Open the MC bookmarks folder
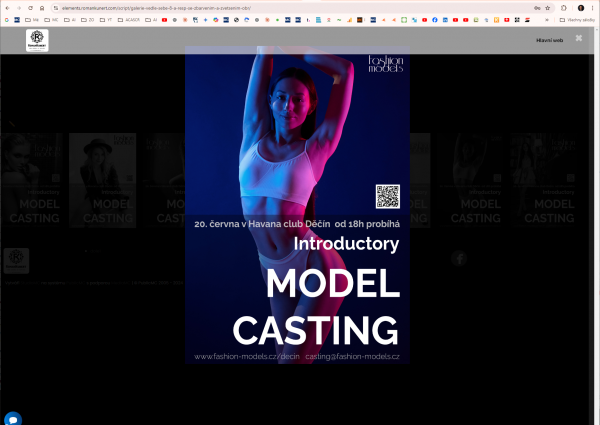600x425 pixels. point(51,20)
